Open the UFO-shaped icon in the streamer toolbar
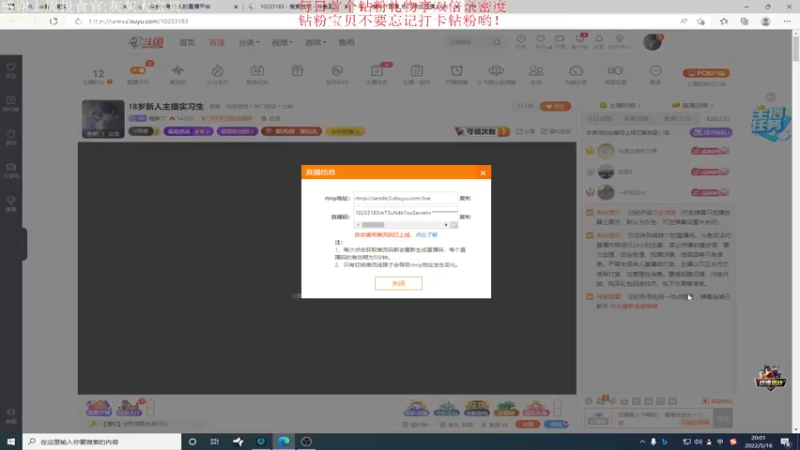The height and width of the screenshot is (450, 800). pos(496,70)
